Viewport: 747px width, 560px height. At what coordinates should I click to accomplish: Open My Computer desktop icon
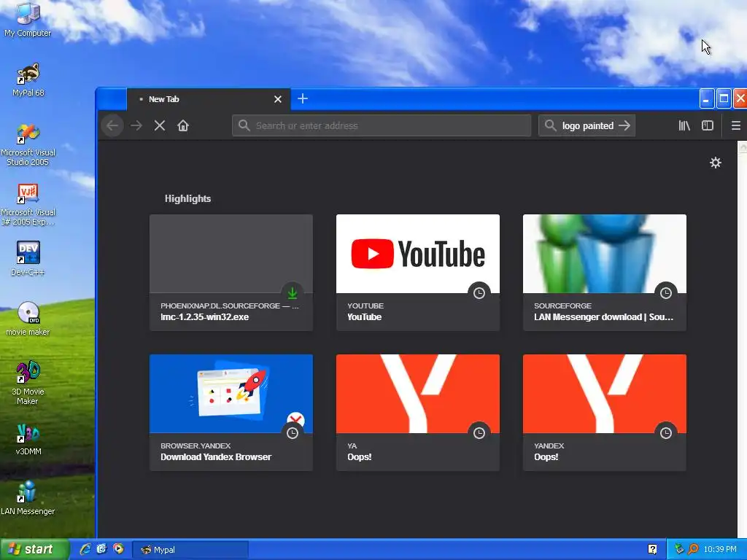28,19
